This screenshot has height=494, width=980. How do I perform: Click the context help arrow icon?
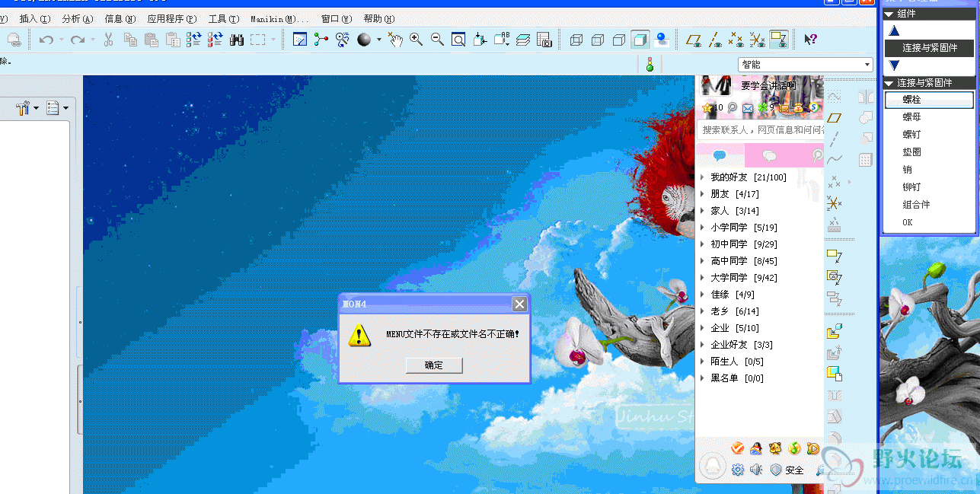click(x=810, y=40)
